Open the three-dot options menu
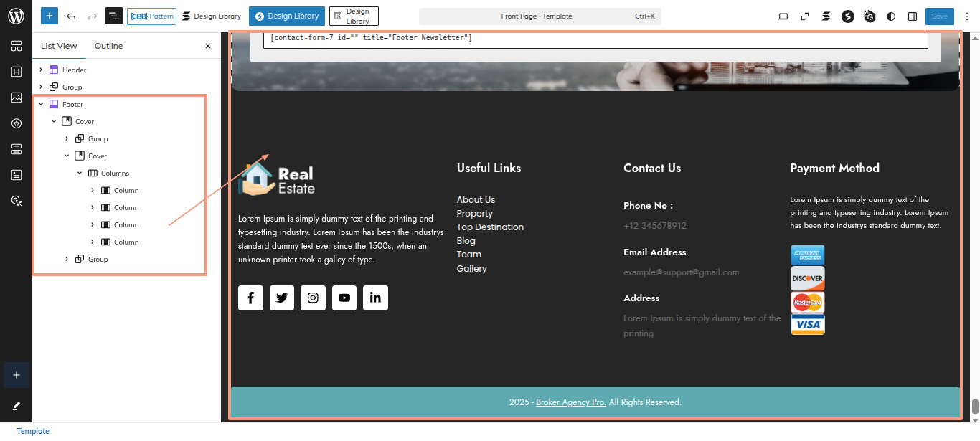 pyautogui.click(x=967, y=16)
